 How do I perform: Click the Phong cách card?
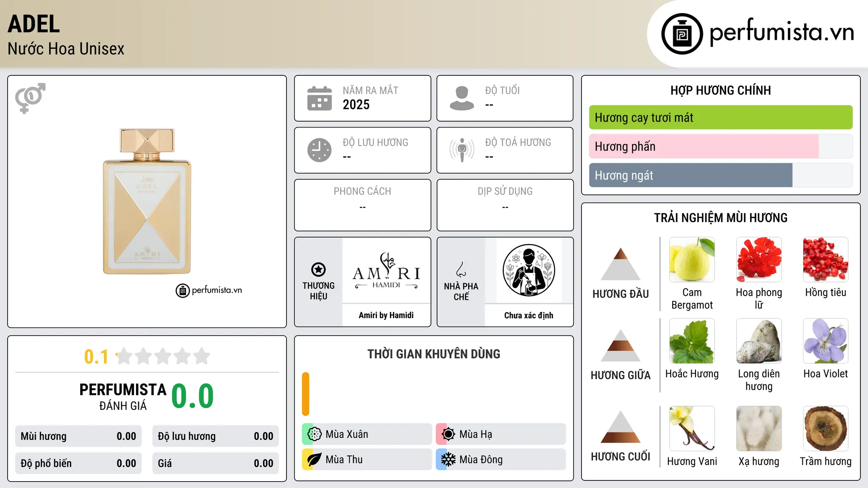[x=362, y=205]
